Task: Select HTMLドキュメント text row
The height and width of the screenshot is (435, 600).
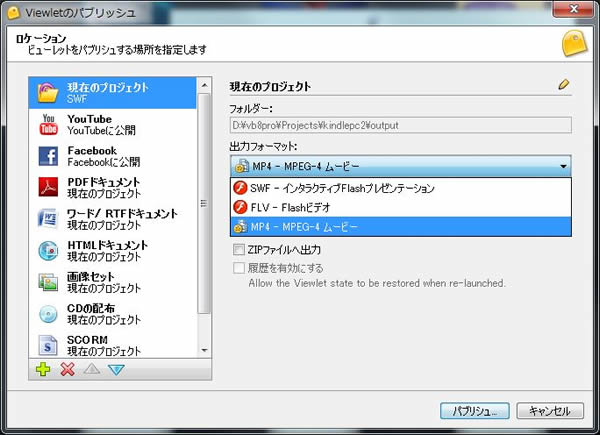Action: tap(112, 251)
